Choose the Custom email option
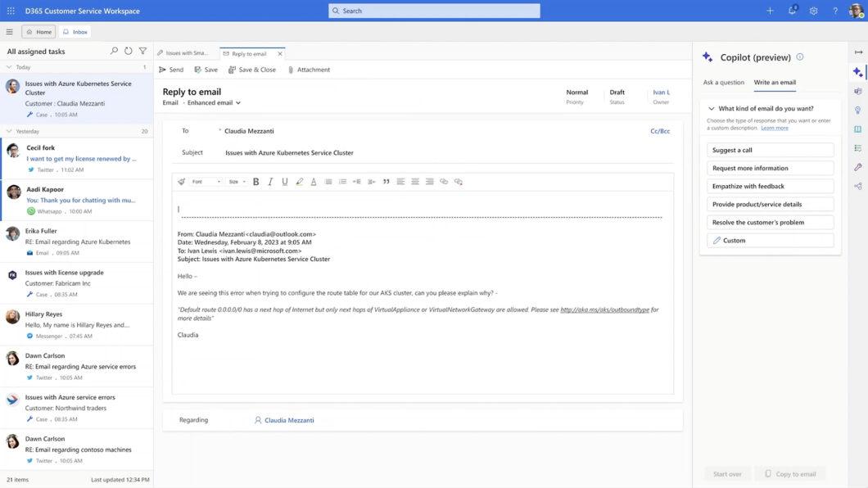The width and height of the screenshot is (868, 488). coord(770,241)
